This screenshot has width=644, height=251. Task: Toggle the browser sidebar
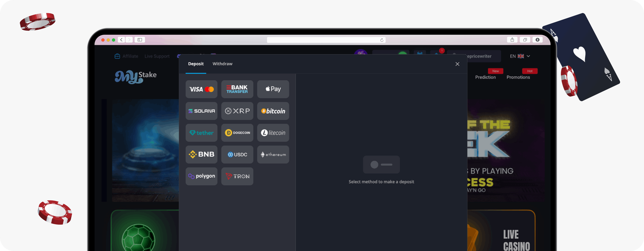click(140, 40)
